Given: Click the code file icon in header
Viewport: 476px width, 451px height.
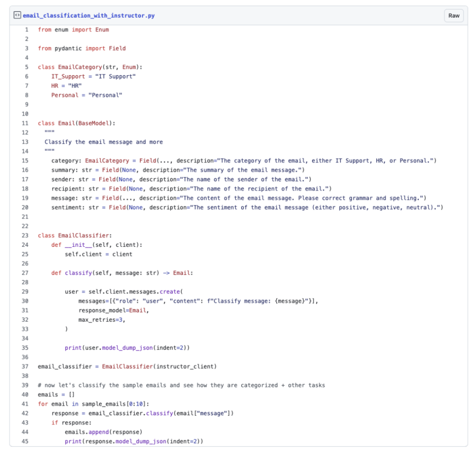Looking at the screenshot, I should point(18,16).
